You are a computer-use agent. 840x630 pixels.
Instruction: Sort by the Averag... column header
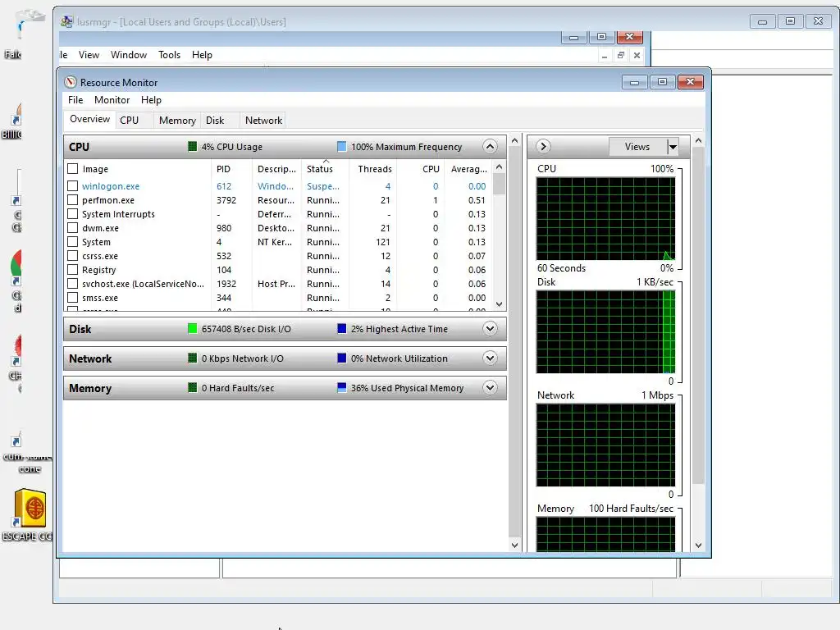(468, 169)
